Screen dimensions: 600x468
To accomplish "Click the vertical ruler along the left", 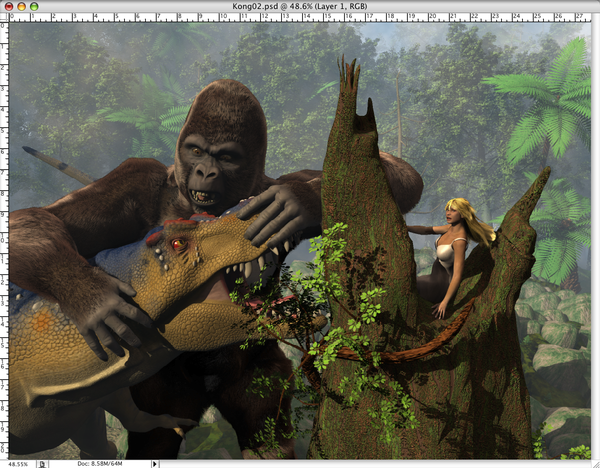I will (x=4, y=240).
